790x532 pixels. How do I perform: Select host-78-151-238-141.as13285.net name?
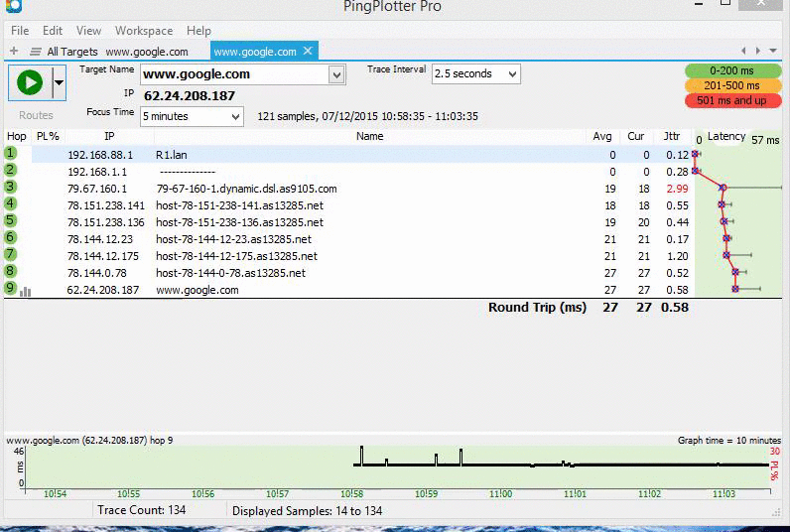tap(240, 205)
